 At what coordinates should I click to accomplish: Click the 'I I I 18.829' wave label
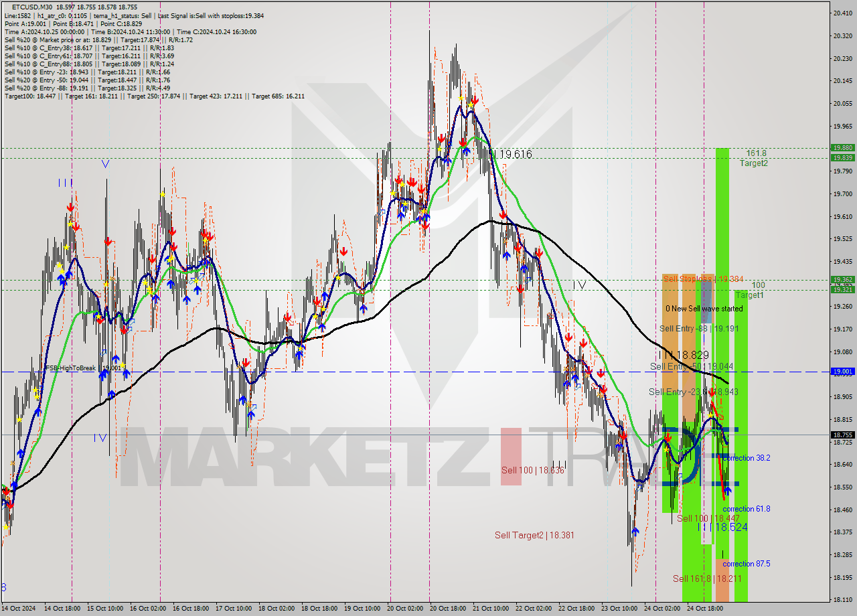(x=684, y=355)
